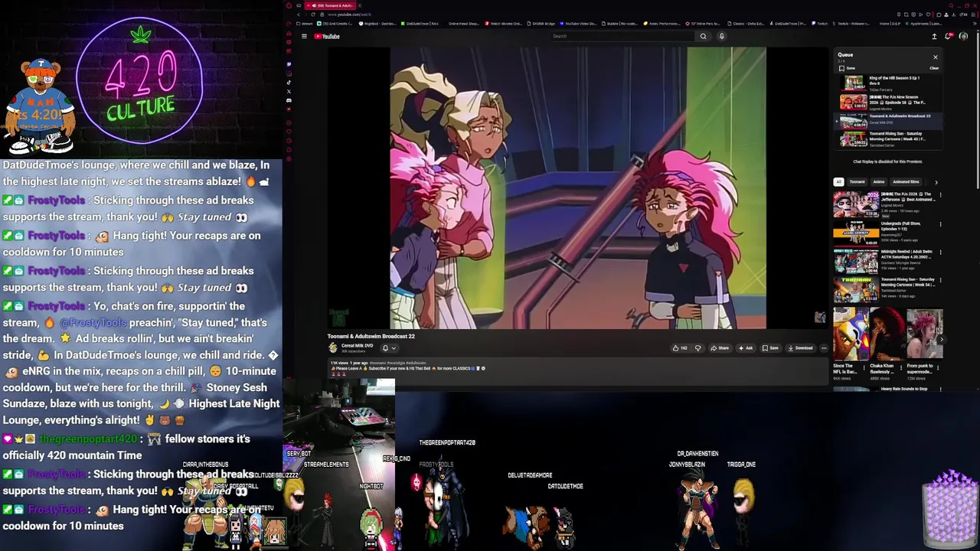980x551 pixels.
Task: Open the Twitch bookmark
Action: (x=820, y=24)
